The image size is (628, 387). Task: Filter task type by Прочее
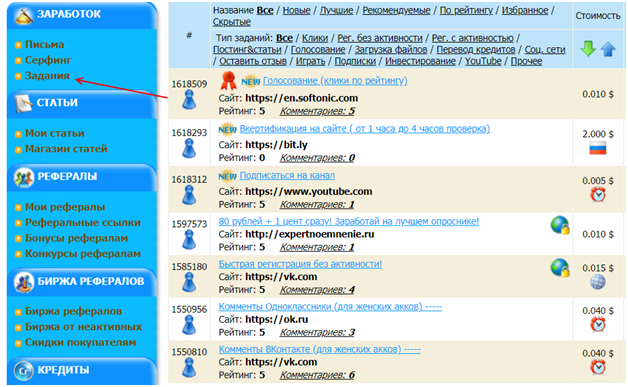coord(526,61)
